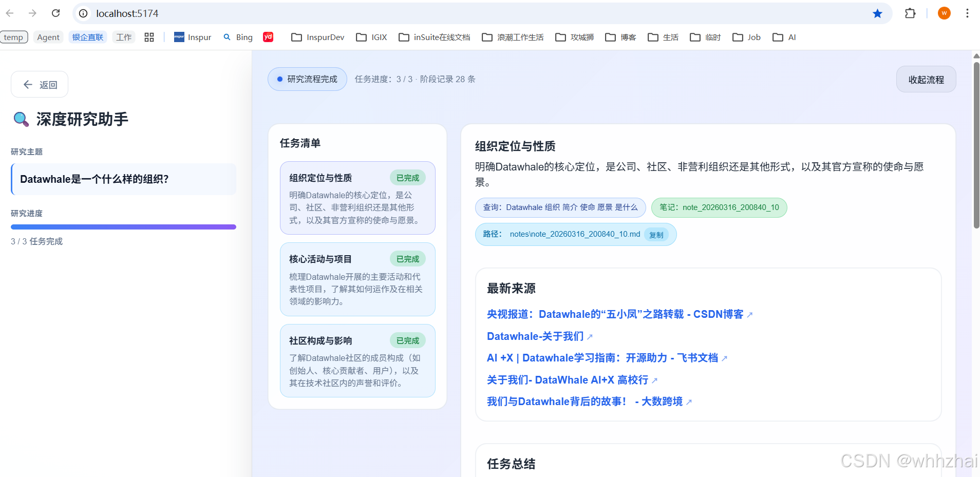Click the page vertical scrollbar thumb
The height and width of the screenshot is (477, 980).
coord(976,145)
